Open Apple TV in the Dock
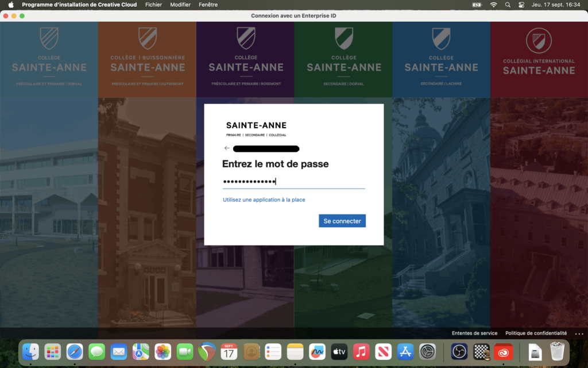Screen dimensions: 588x368 [339, 352]
